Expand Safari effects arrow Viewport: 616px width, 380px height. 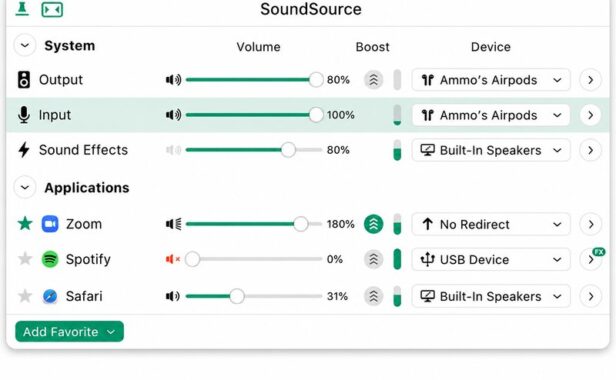[590, 296]
